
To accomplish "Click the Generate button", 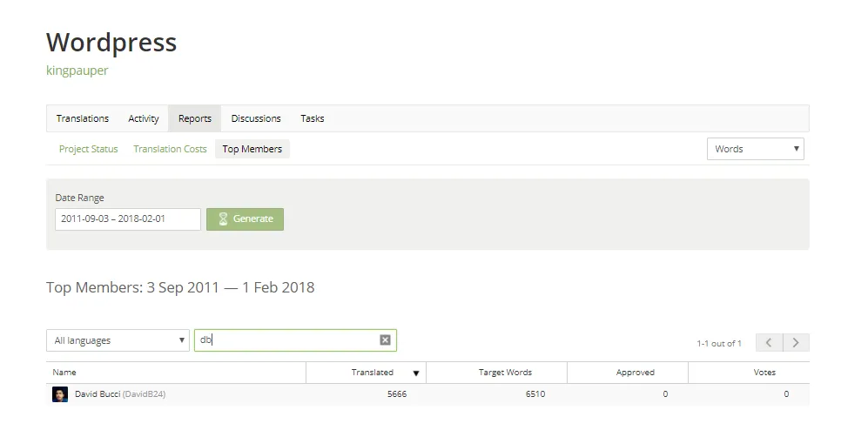I will (246, 219).
